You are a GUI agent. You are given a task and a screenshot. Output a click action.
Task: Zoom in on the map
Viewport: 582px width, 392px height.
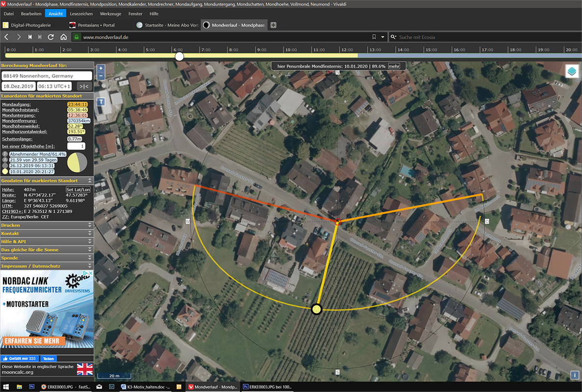[x=101, y=69]
